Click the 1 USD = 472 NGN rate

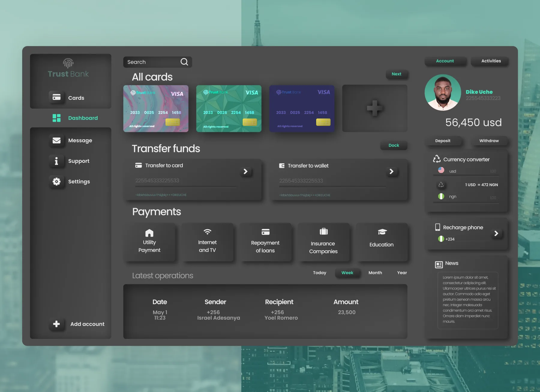(x=481, y=185)
